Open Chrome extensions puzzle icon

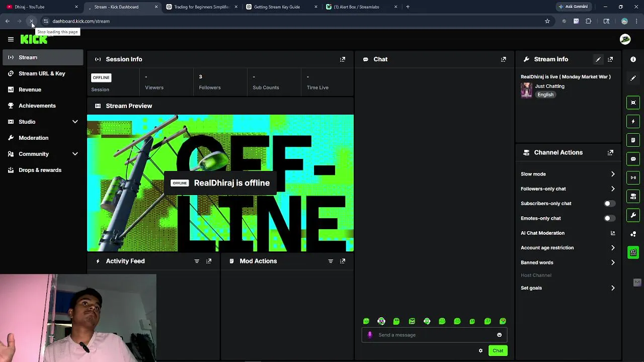588,21
